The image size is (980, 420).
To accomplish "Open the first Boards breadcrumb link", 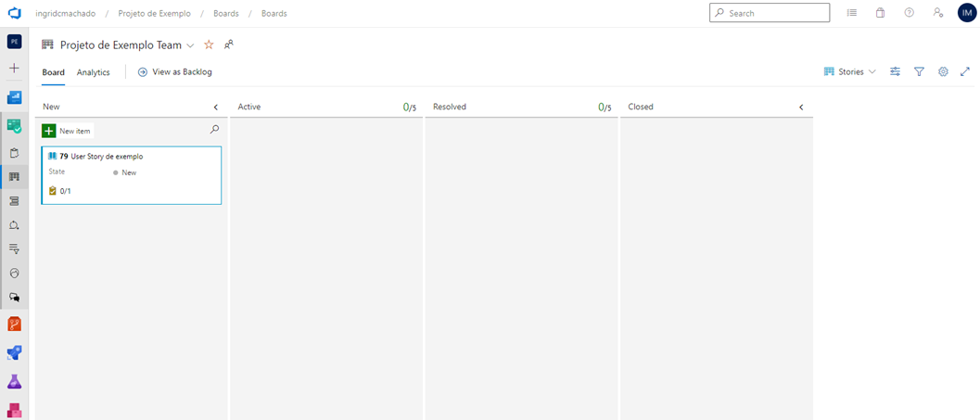I will pyautogui.click(x=226, y=13).
